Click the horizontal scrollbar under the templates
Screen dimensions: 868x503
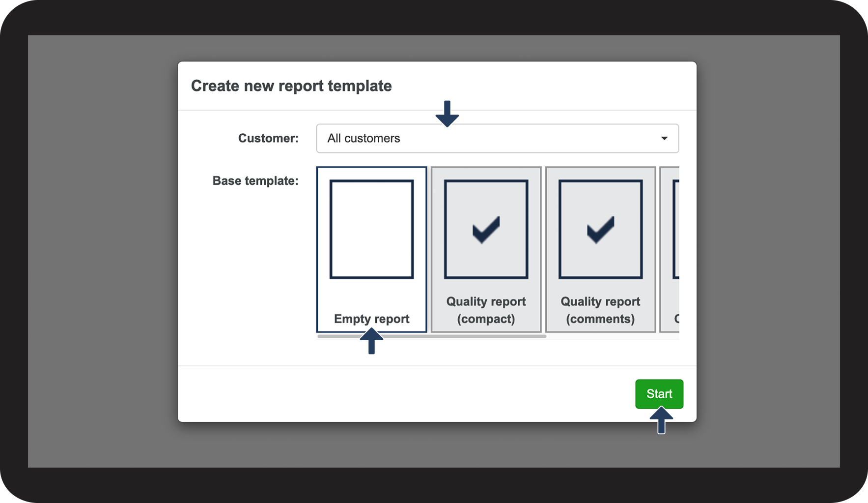point(432,336)
